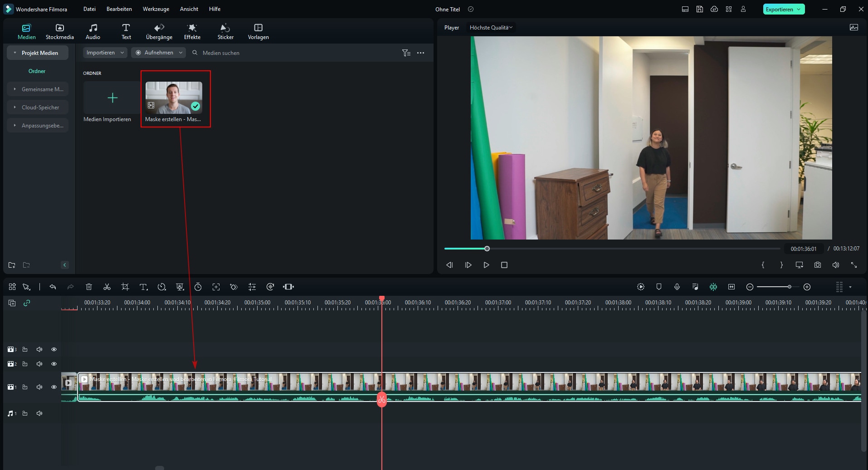Redo the last undone action
The width and height of the screenshot is (868, 470).
coord(70,287)
